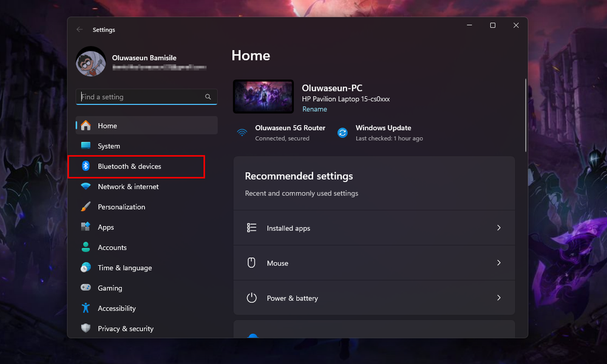Image resolution: width=607 pixels, height=364 pixels.
Task: Open Accessibility via its sidebar icon
Action: tap(86, 308)
